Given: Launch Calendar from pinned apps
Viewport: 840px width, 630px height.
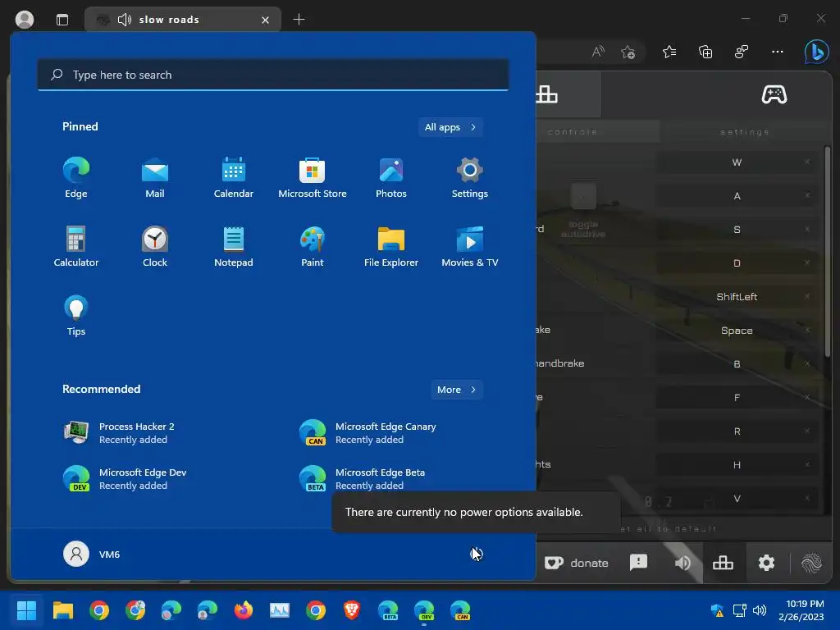Looking at the screenshot, I should tap(234, 178).
